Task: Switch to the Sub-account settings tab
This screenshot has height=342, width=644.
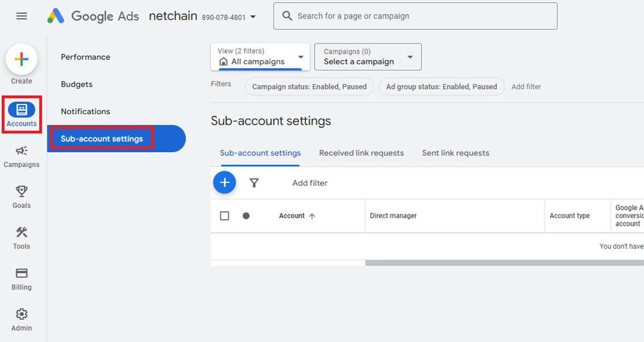Action: 260,153
